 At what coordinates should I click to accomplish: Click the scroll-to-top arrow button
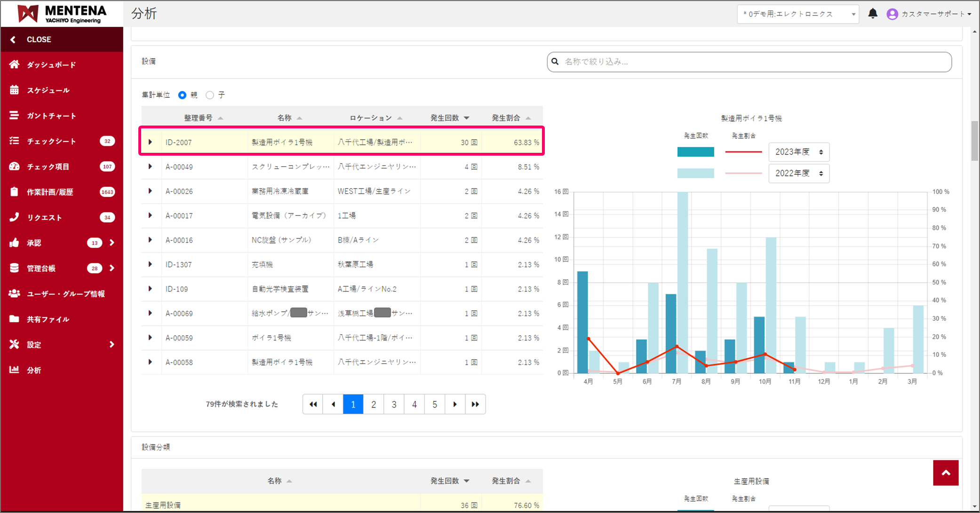click(945, 473)
